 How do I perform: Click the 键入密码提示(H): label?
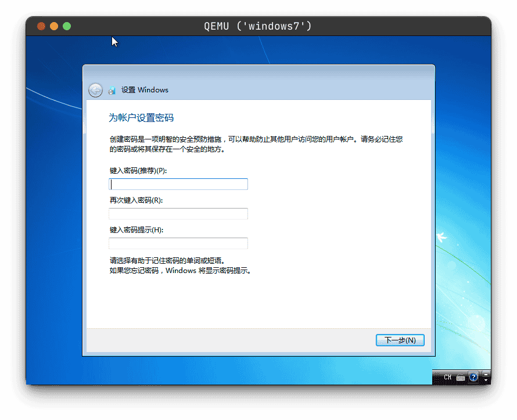coord(137,230)
